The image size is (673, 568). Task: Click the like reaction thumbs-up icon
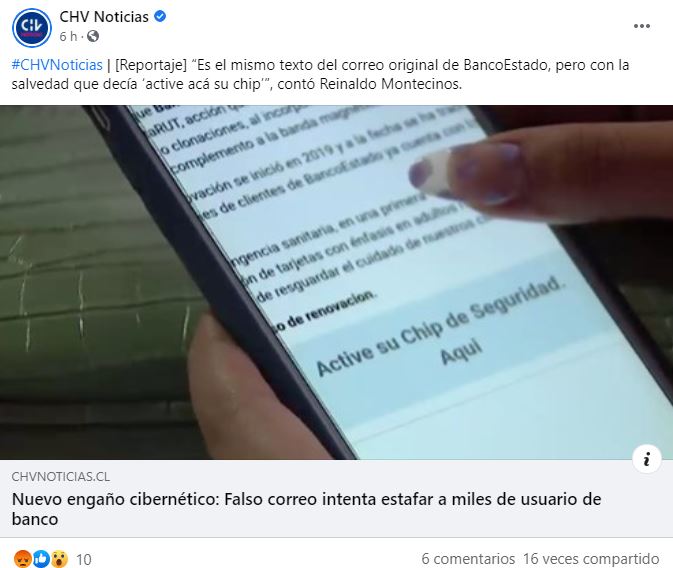[41, 559]
